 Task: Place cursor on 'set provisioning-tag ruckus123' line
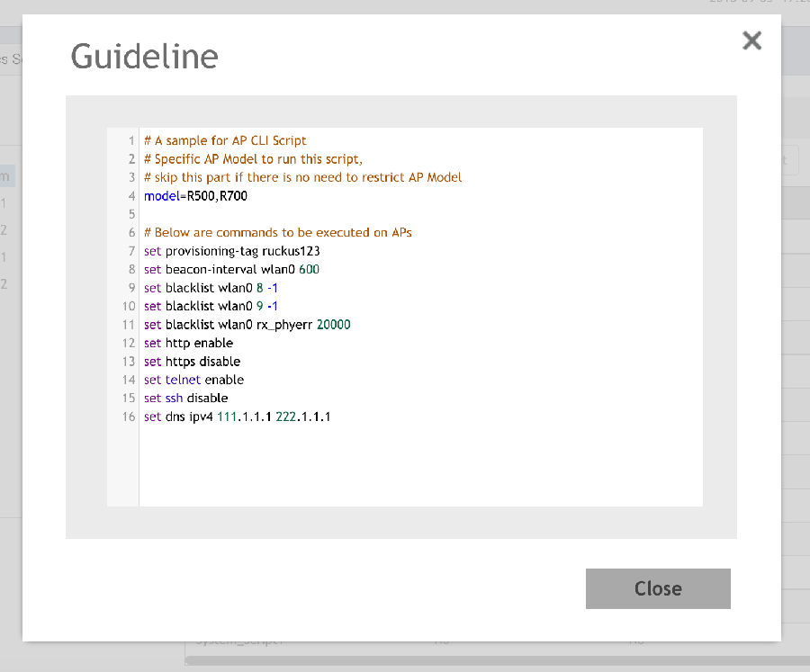pyautogui.click(x=231, y=251)
